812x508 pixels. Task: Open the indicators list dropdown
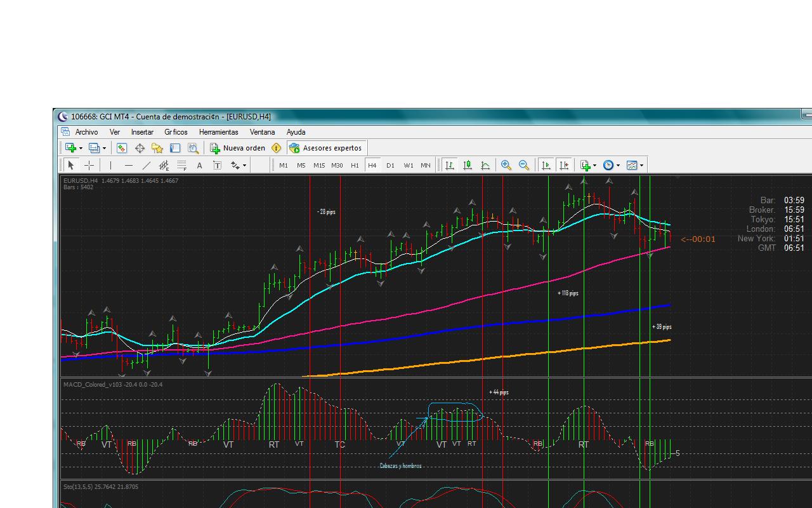coord(588,165)
